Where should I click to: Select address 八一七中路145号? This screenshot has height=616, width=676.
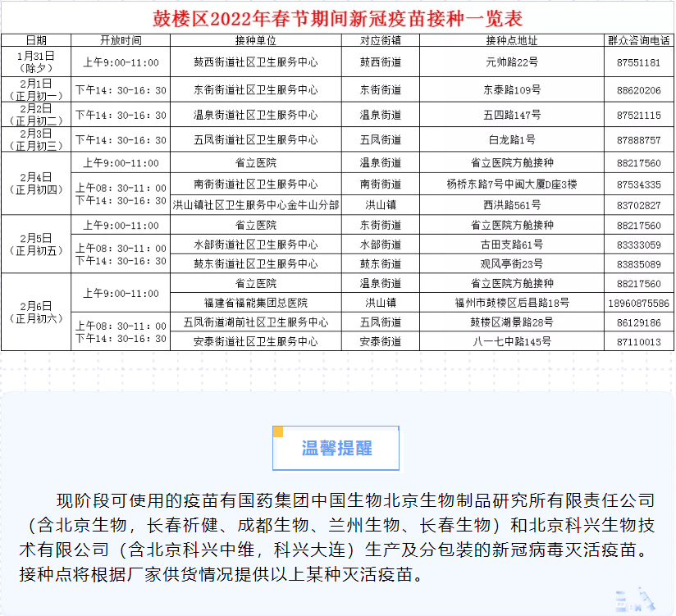512,341
